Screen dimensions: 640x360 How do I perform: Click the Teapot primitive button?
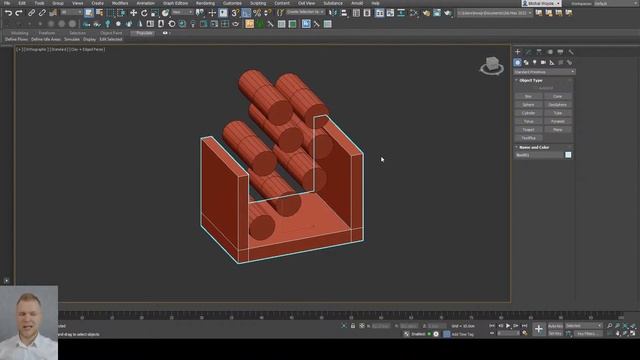click(529, 130)
